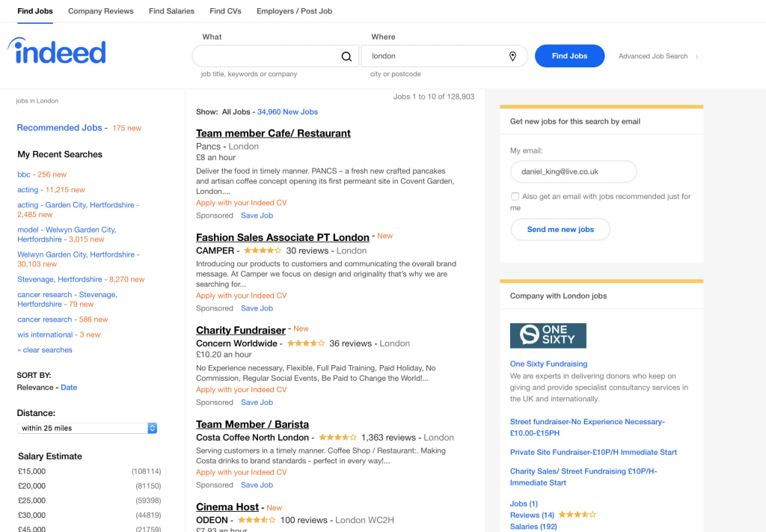
Task: Go to Find Salaries tab
Action: [x=171, y=10]
